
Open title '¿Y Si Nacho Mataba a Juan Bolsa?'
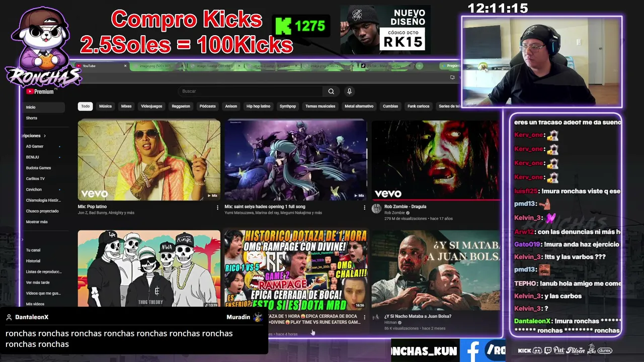[418, 316]
